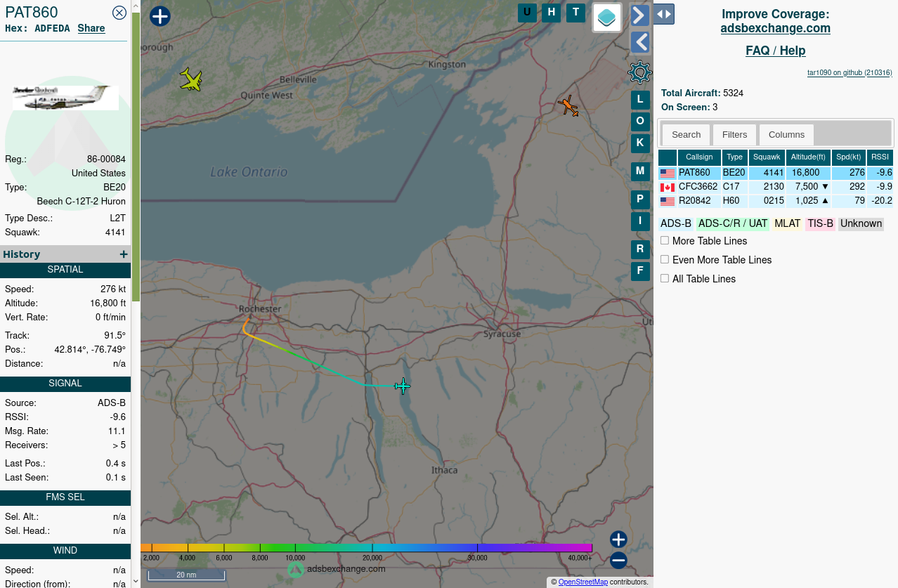Screen dimensions: 898x588
Task: Toggle the U map button
Action: coord(527,13)
